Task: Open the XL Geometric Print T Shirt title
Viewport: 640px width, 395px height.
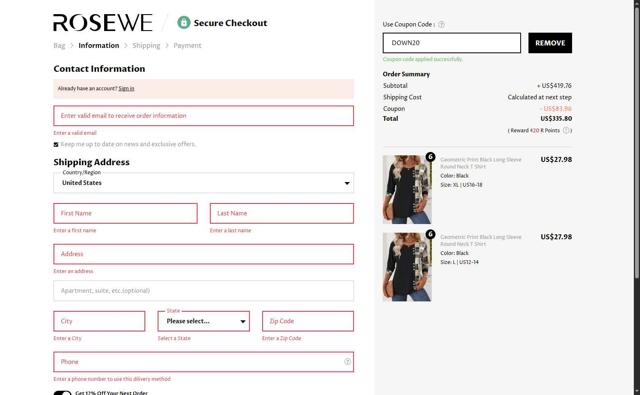Action: tap(481, 163)
